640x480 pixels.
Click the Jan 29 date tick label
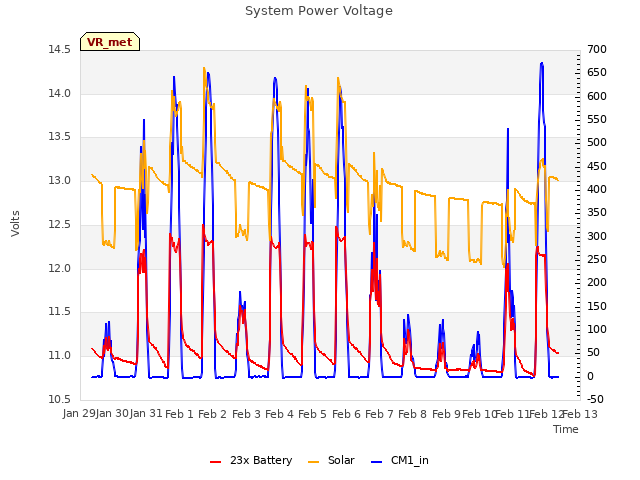[79, 414]
